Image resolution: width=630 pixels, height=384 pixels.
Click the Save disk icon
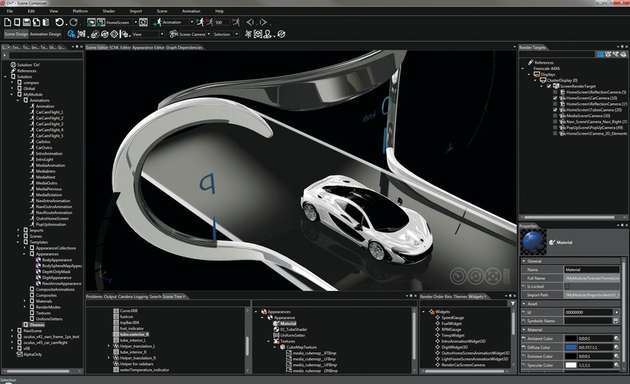(x=27, y=22)
